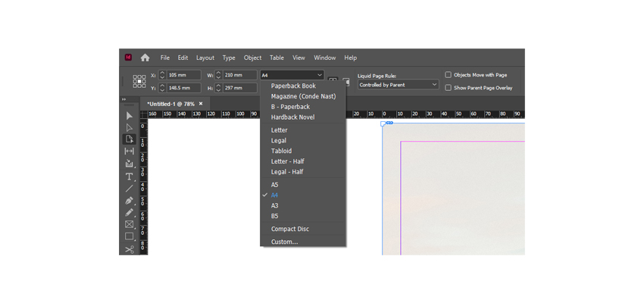Select A3 page size
644x303 pixels.
303,206
